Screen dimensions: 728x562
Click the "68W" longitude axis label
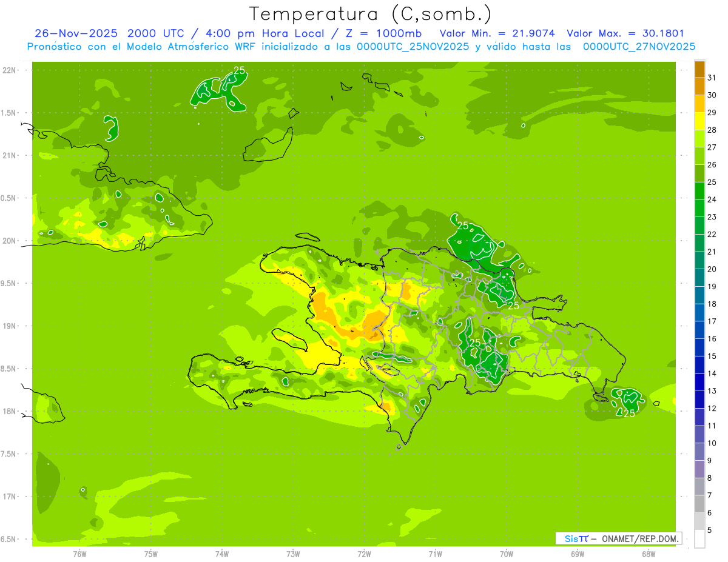(x=648, y=554)
